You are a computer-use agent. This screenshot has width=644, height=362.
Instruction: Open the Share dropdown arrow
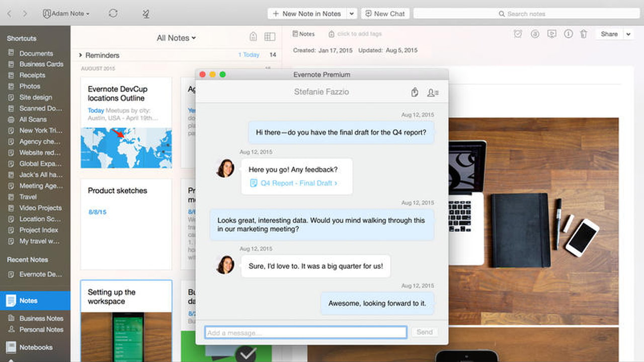628,34
